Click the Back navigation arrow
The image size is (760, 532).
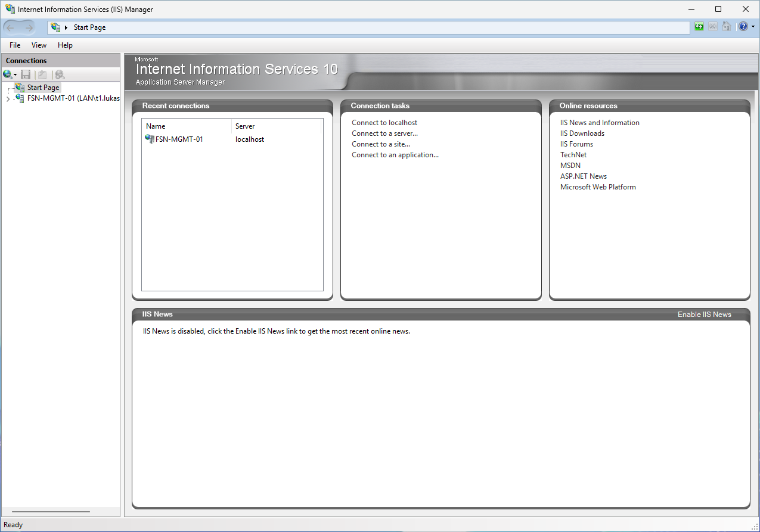coord(11,27)
